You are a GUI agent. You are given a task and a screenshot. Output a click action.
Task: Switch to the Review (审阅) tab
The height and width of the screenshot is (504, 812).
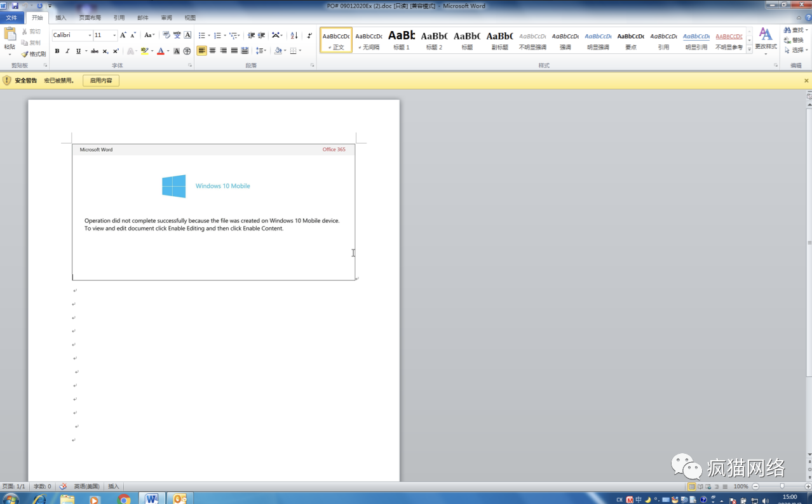(x=166, y=18)
